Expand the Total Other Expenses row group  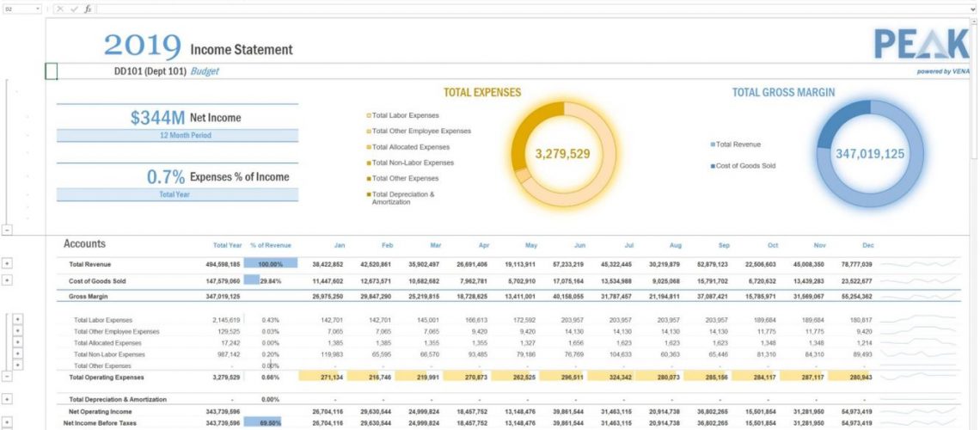point(17,365)
